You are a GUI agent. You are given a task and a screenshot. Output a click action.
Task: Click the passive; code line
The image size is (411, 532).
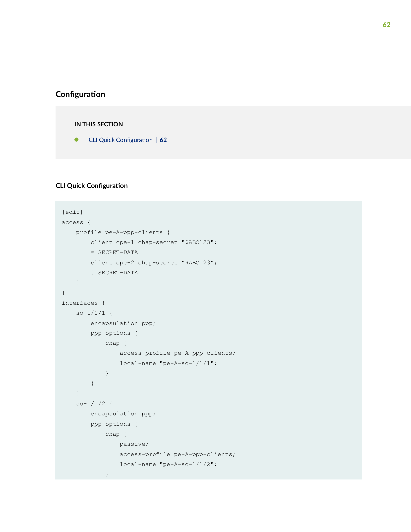(134, 444)
